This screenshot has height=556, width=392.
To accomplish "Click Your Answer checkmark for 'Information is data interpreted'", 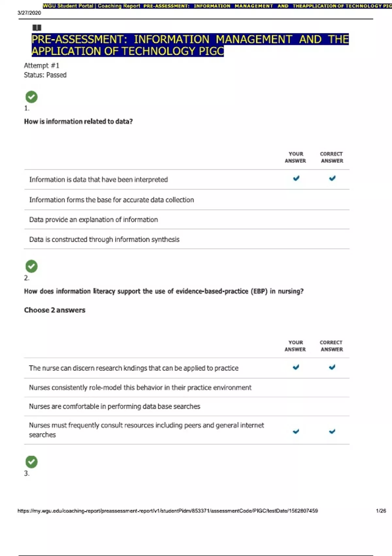I will (296, 178).
